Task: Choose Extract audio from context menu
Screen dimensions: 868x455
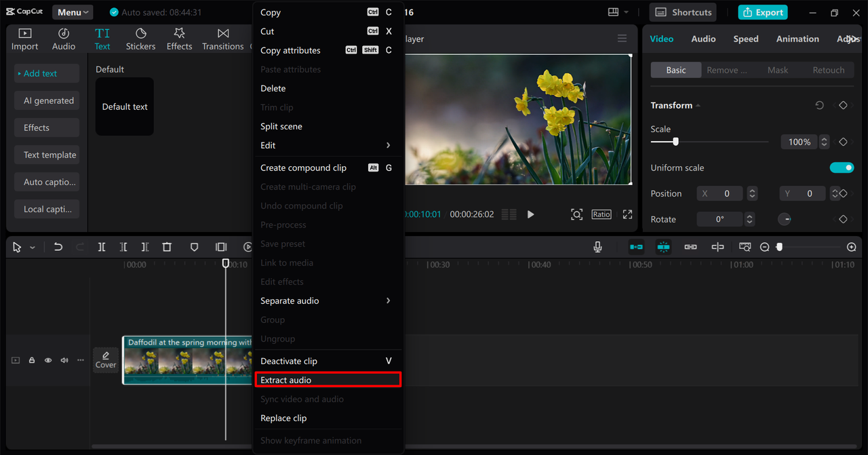Action: coord(328,380)
